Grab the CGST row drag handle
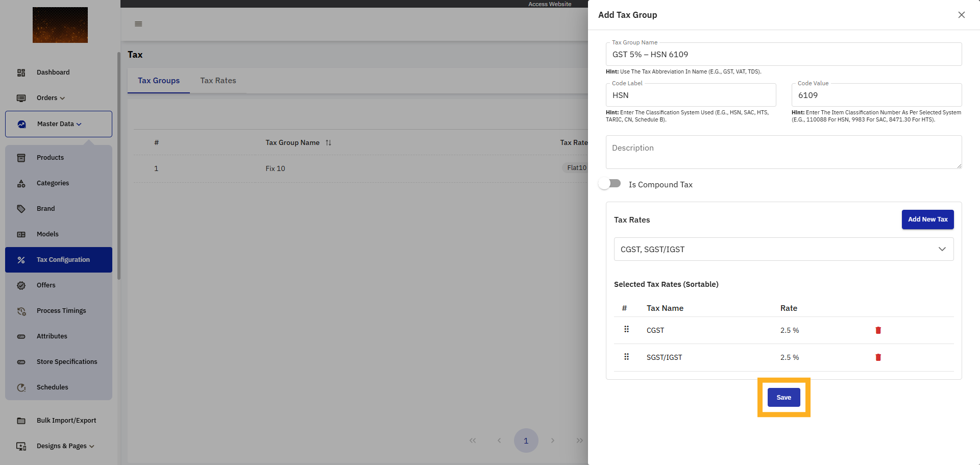Image resolution: width=980 pixels, height=465 pixels. [x=626, y=330]
